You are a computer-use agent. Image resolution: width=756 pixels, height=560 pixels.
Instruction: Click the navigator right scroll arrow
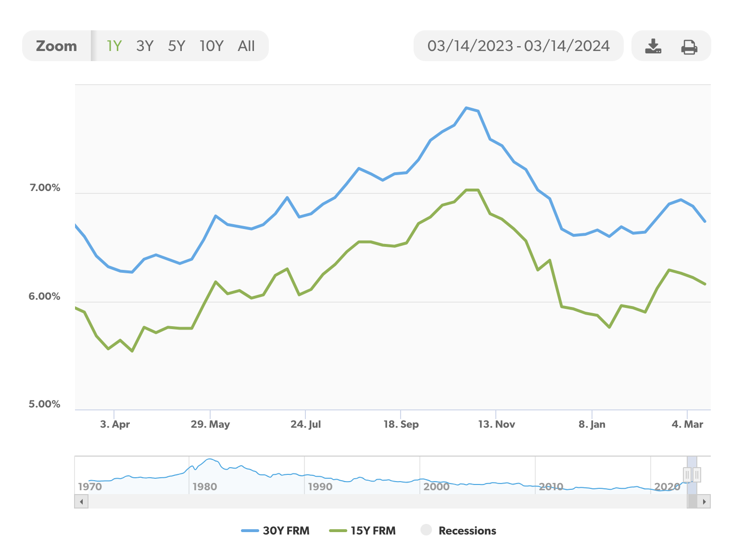click(704, 502)
